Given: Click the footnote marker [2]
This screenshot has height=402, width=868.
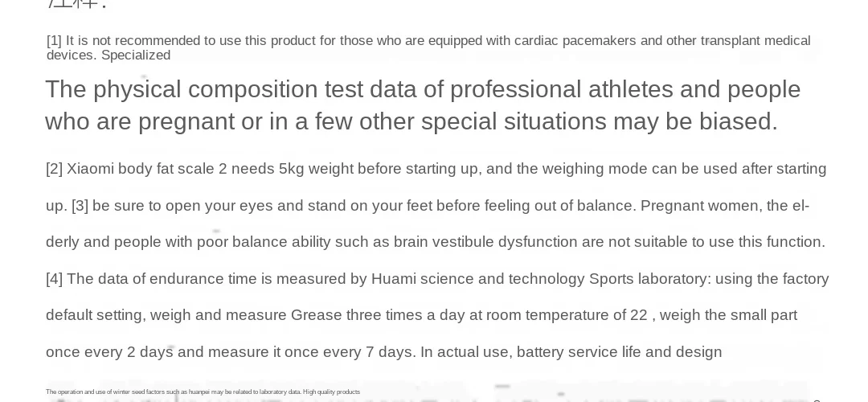Looking at the screenshot, I should 55,169.
